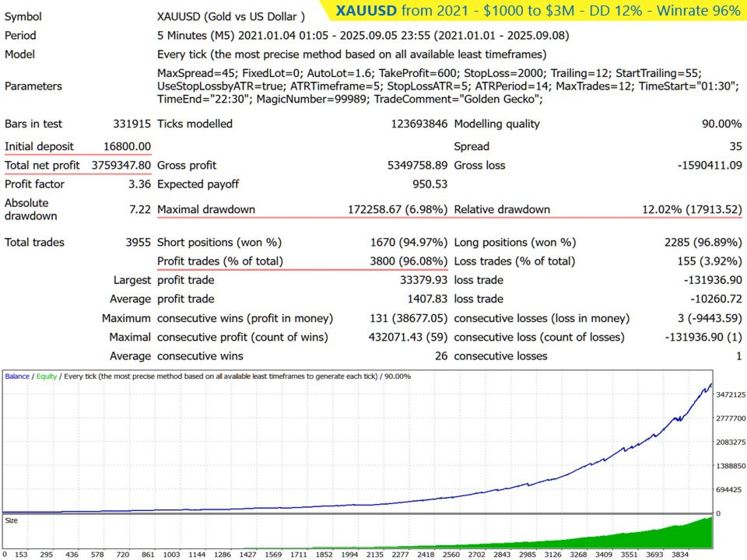
Task: Click x-axis marker 153
Action: [x=21, y=555]
